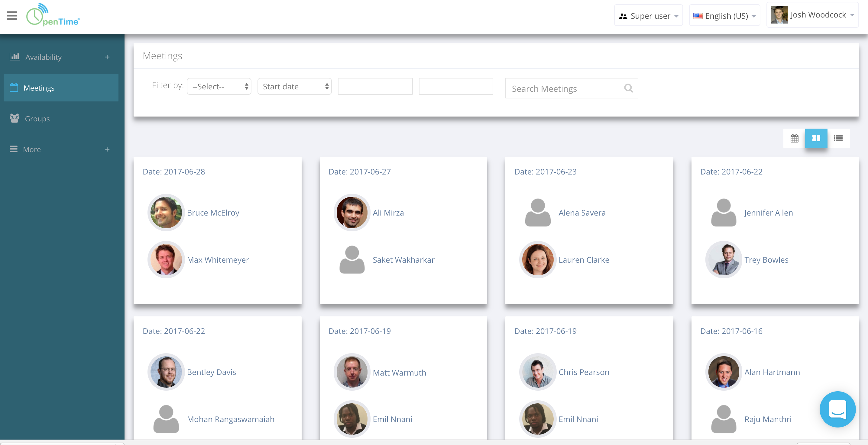Click the search magnifier icon
Screen dimensions: 868x445
click(x=628, y=88)
